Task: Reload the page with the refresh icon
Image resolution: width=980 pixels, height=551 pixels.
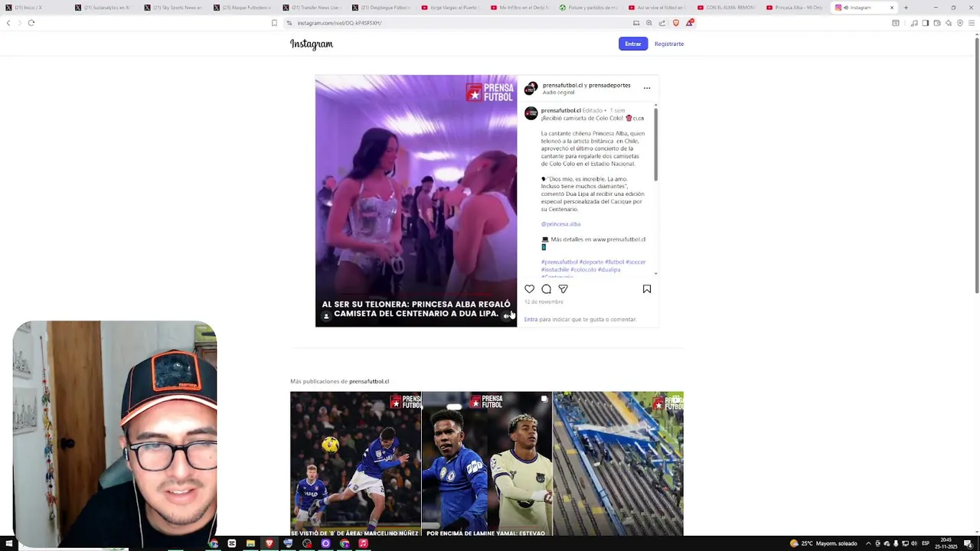Action: (x=31, y=23)
